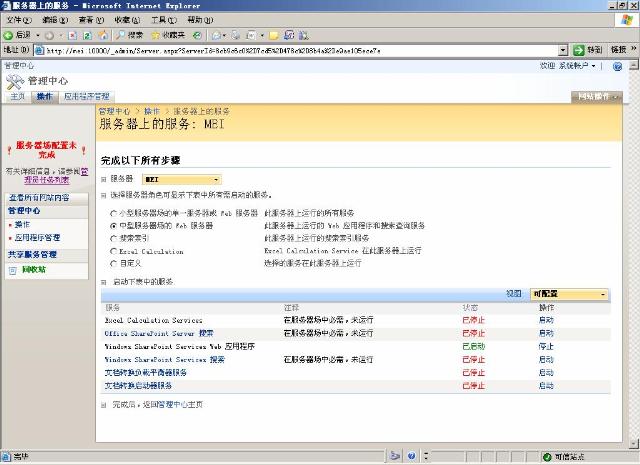Select the Custom (自定义) radio button
Viewport: 640px width, 465px height.
113,264
